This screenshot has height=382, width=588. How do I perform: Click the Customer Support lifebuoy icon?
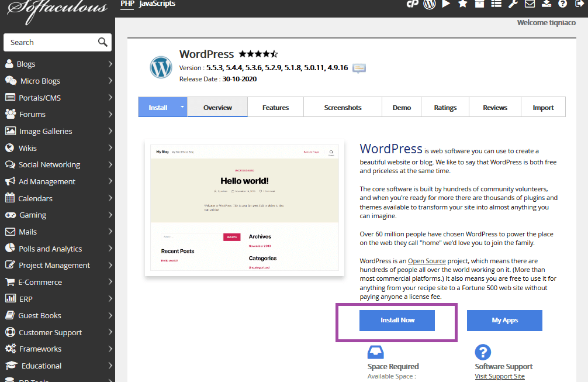point(10,332)
